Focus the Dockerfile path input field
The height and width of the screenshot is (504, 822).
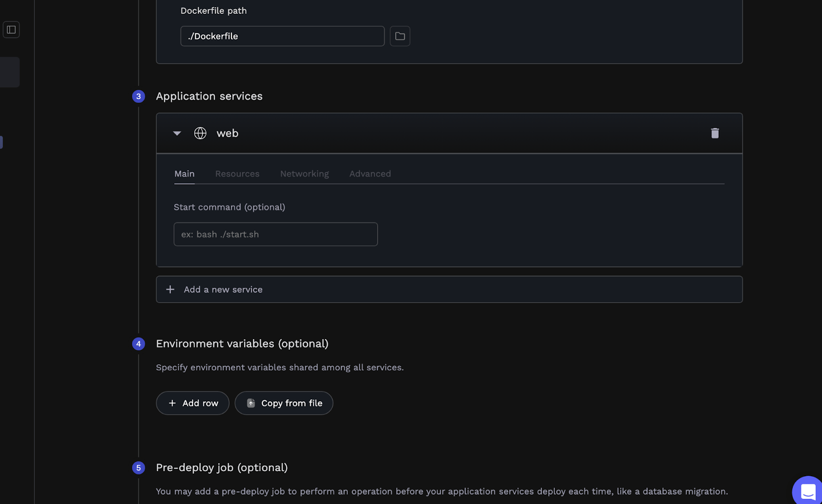pos(283,36)
